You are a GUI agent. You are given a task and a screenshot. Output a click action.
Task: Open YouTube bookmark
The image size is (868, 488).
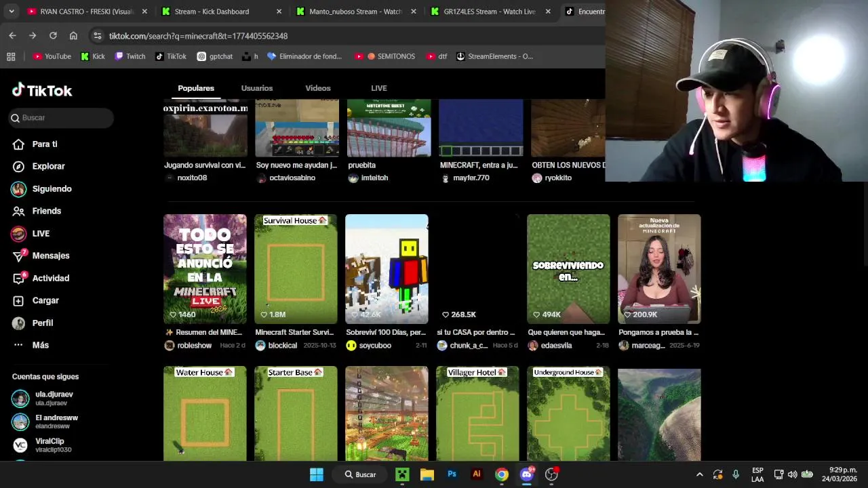coord(52,56)
